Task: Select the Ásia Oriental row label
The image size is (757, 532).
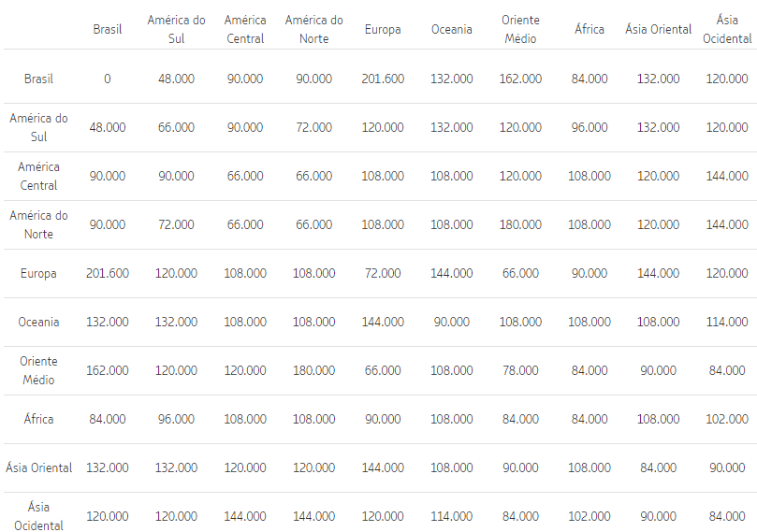Action: pyautogui.click(x=39, y=467)
